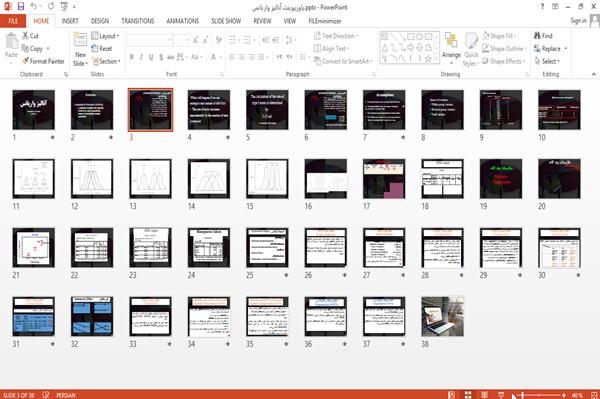The image size is (600, 399).
Task: Click the spell check icon in status bar
Action: pyautogui.click(x=46, y=395)
